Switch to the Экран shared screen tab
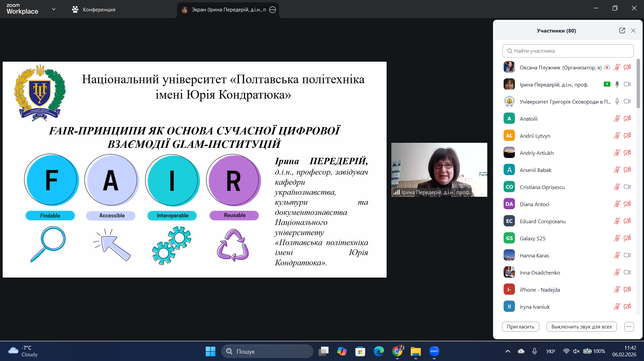This screenshot has width=644, height=361. [225, 10]
